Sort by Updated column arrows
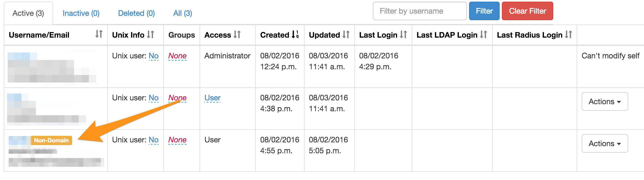Image resolution: width=644 pixels, height=180 pixels. (346, 34)
